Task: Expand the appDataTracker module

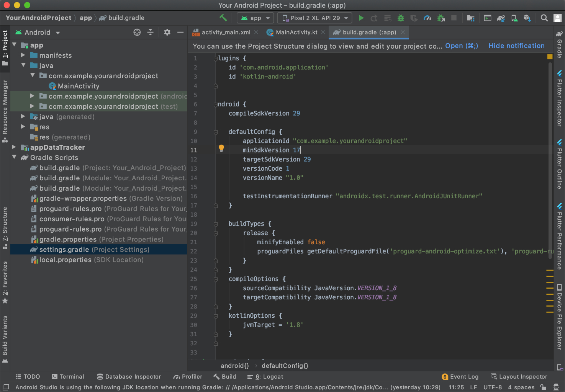Action: [x=14, y=147]
